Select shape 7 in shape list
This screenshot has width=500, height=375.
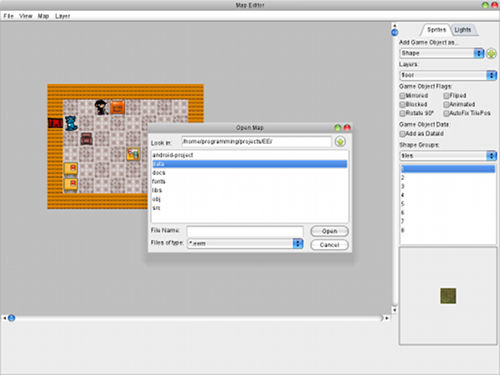click(448, 221)
